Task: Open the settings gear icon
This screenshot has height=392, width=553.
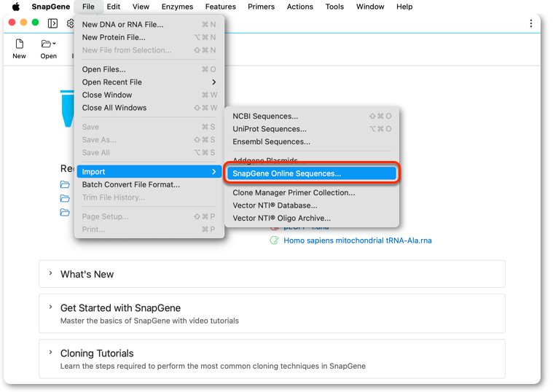Action: 71,23
